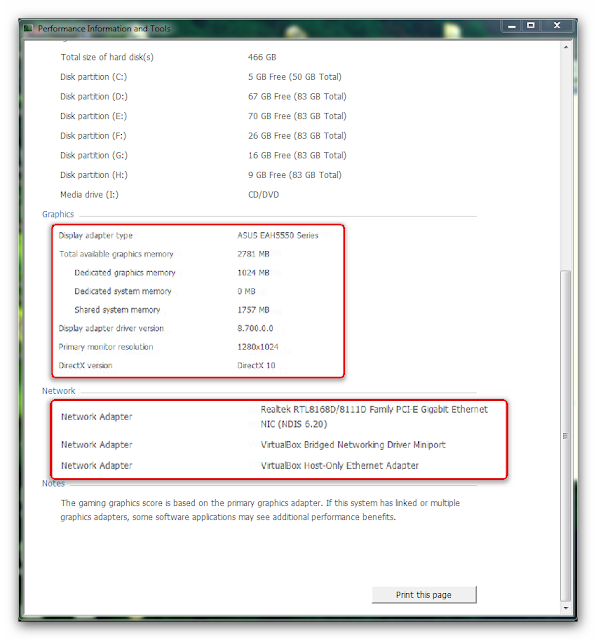
Task: Click 'Dedicated system memory' label
Action: coord(123,291)
